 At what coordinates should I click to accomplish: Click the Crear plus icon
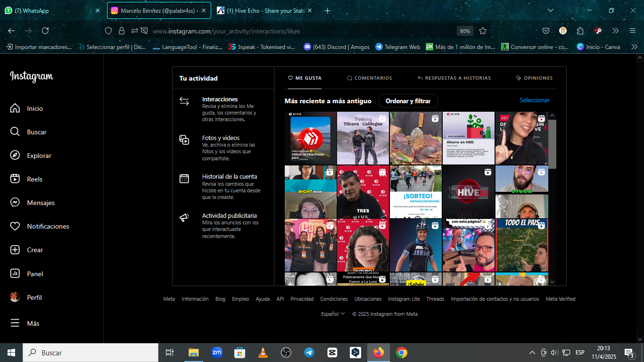click(x=15, y=250)
